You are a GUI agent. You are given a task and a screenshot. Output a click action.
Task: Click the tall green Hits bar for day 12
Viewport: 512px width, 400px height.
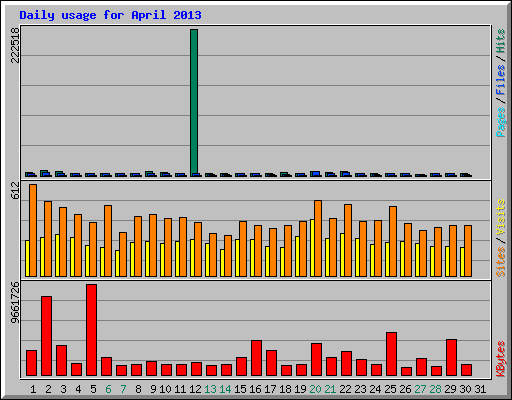tap(194, 103)
